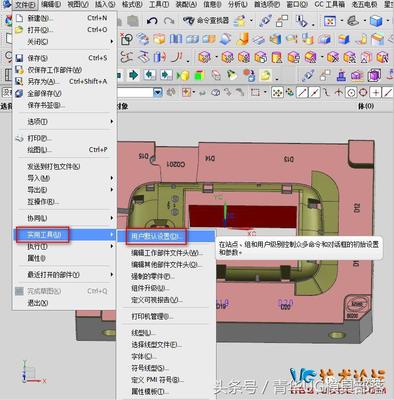
Task: Choose 新建(N) in the File menu
Action: pos(64,18)
